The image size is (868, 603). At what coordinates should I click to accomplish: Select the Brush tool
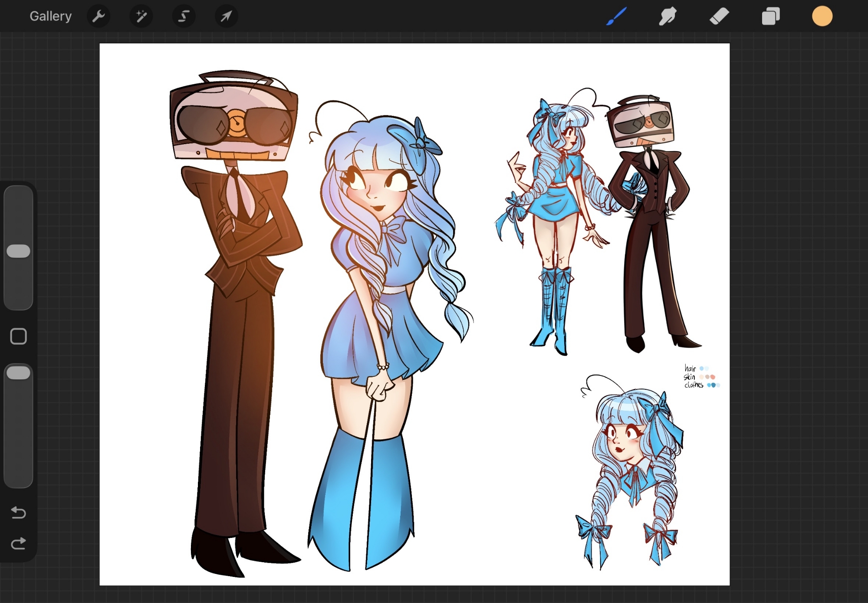point(616,16)
